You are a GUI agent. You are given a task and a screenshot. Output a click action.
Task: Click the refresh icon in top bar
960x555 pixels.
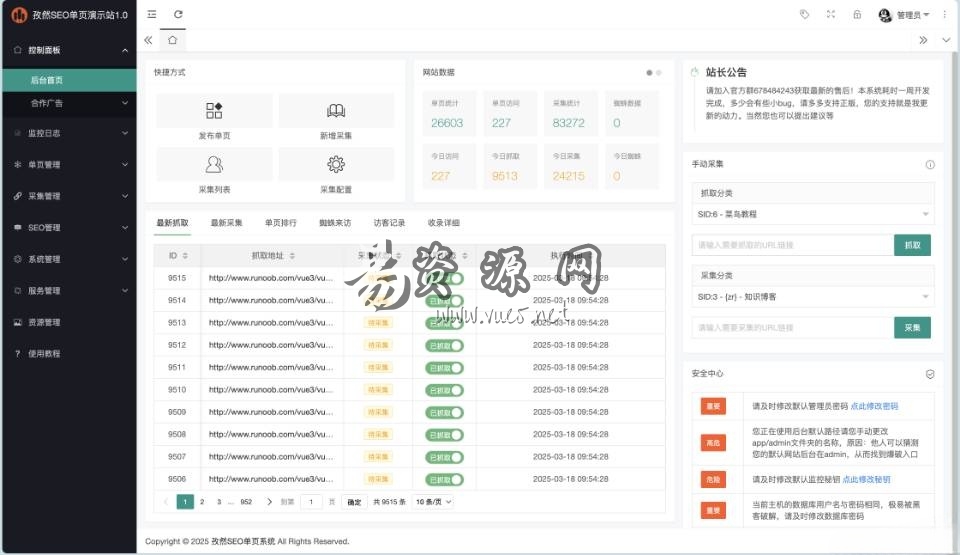tap(178, 14)
